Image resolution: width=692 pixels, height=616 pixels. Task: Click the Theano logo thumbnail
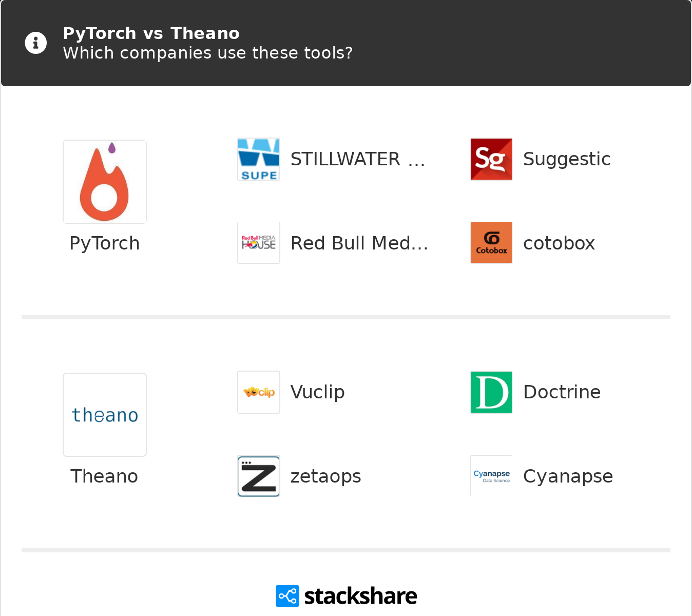105,415
